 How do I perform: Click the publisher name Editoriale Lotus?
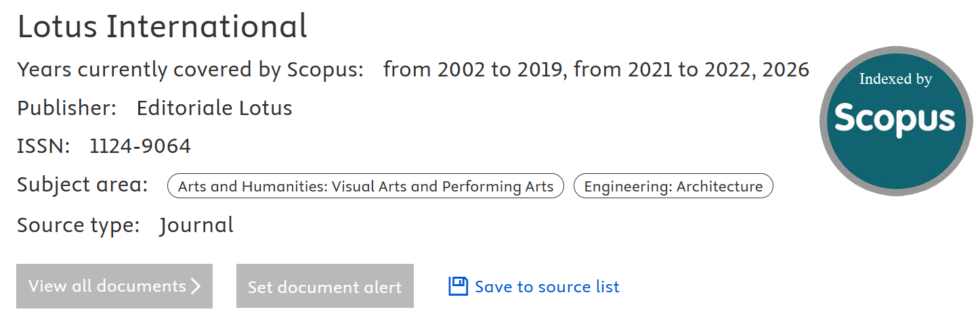pos(214,108)
